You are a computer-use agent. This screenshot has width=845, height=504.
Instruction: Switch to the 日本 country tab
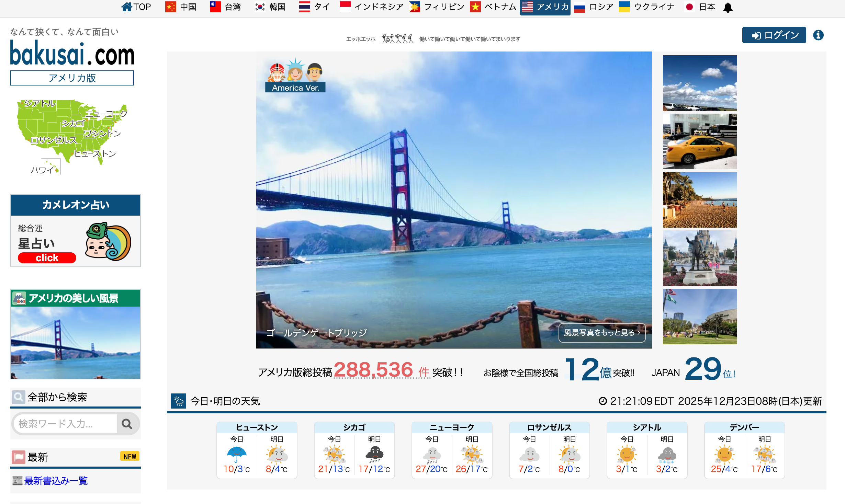point(700,7)
